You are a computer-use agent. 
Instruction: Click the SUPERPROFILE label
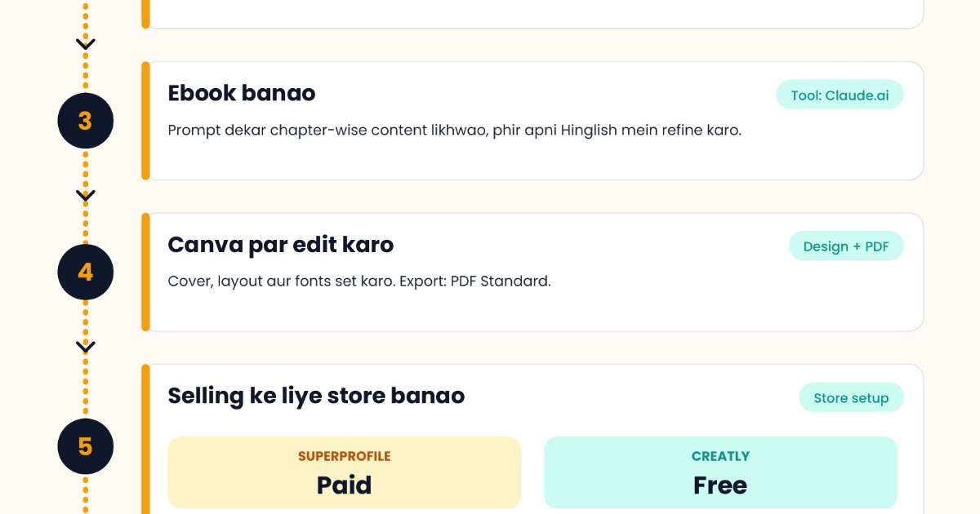[345, 456]
